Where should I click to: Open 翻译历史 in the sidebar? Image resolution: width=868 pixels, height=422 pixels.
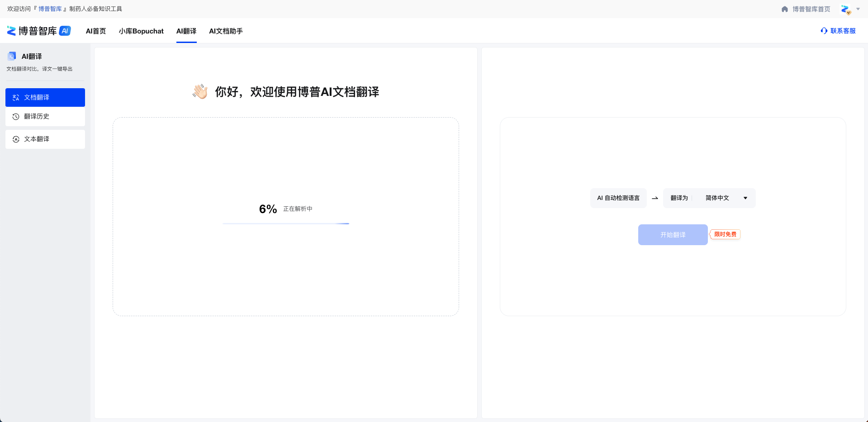[45, 116]
